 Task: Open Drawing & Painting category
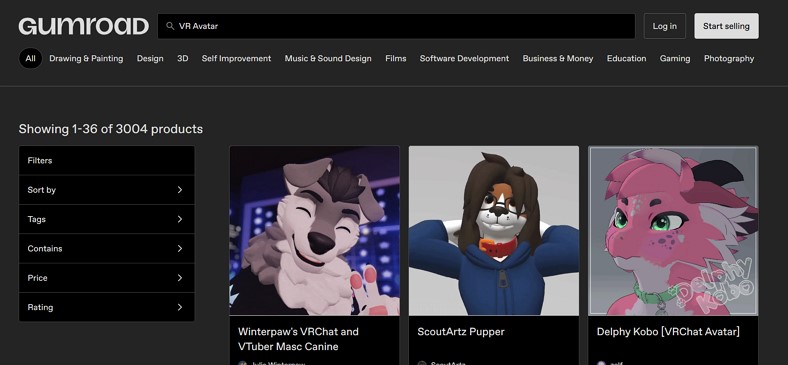(x=86, y=58)
